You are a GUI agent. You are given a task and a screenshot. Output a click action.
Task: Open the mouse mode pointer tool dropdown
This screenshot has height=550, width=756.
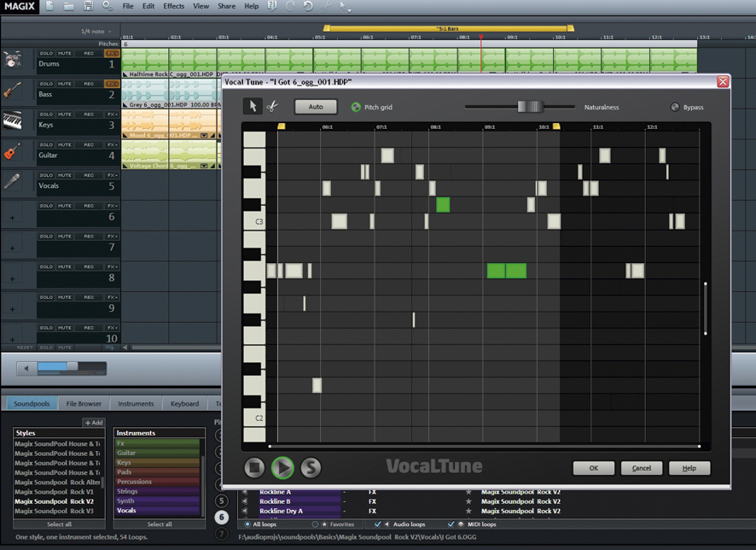345,7
